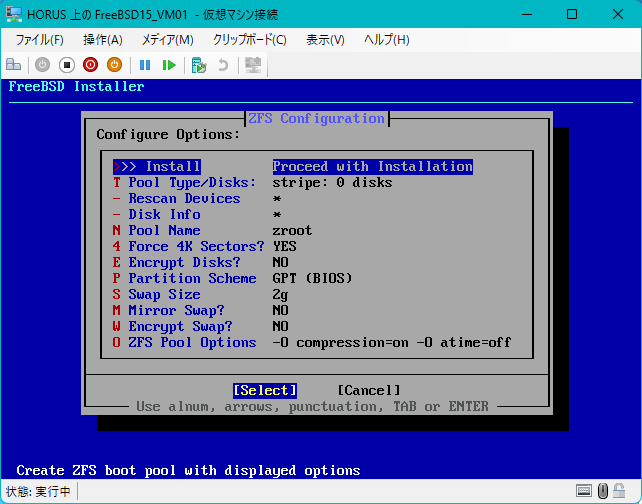Open the メディア(M) menu
Screen dimensions: 642x504
click(167, 40)
